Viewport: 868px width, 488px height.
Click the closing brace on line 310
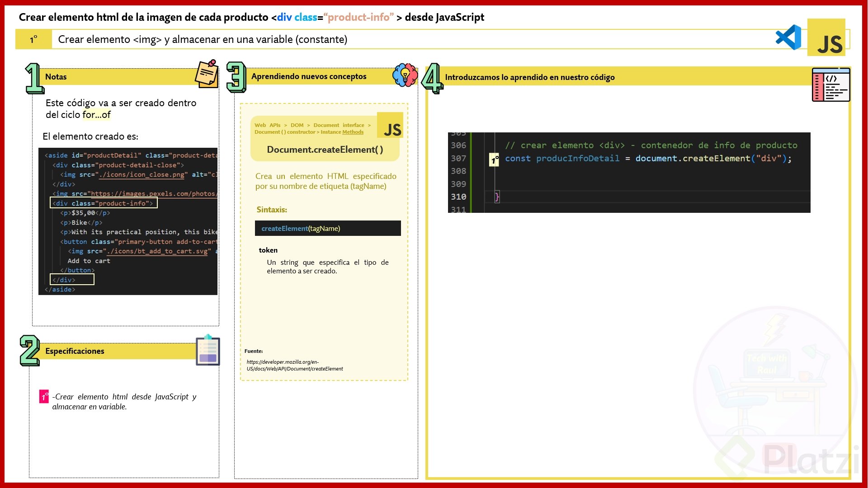click(497, 197)
